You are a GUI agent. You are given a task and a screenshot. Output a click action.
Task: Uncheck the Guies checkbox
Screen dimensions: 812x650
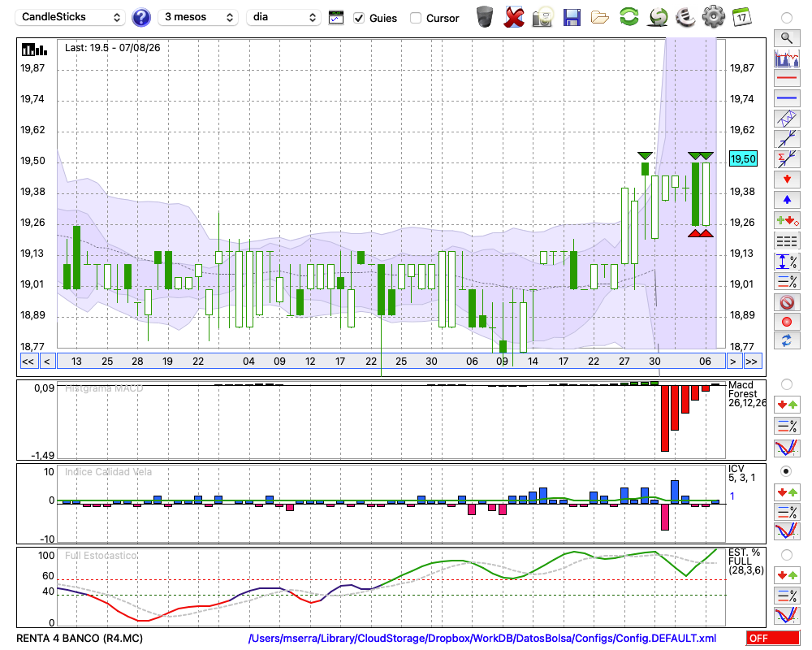click(x=359, y=18)
